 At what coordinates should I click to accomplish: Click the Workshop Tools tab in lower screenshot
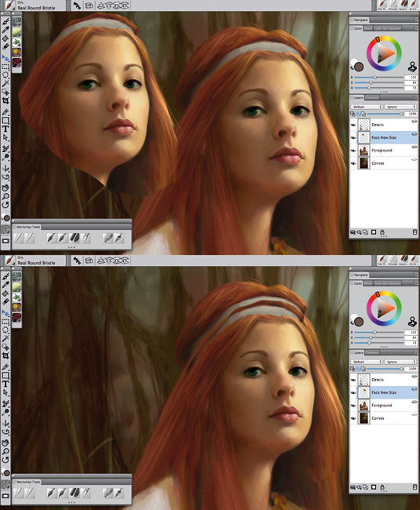(27, 482)
